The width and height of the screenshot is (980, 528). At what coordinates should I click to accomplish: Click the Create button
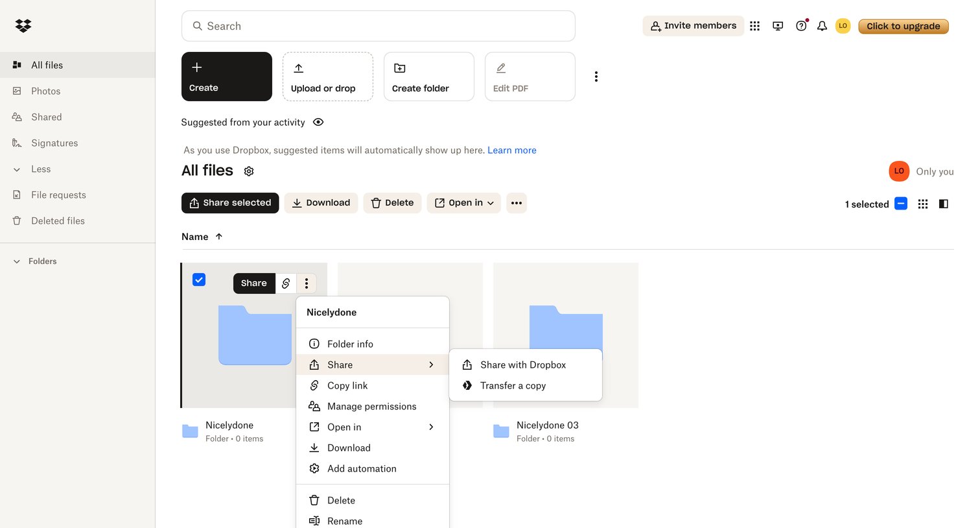tap(227, 77)
